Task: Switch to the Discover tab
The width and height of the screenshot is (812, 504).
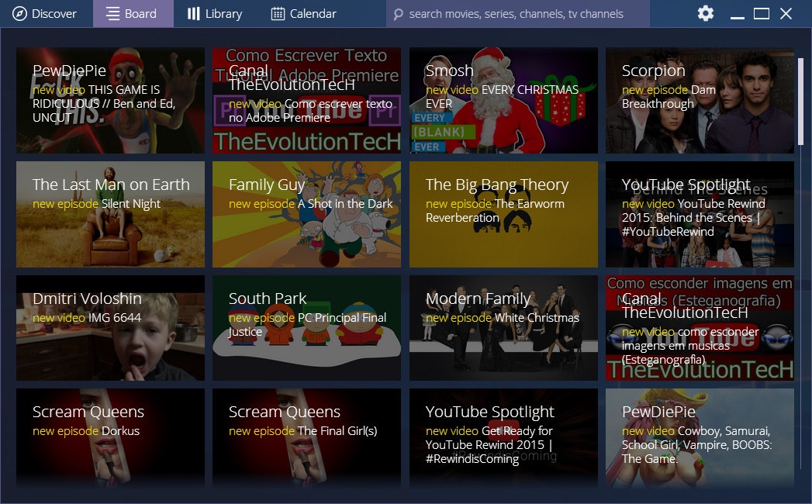Action: (x=46, y=13)
